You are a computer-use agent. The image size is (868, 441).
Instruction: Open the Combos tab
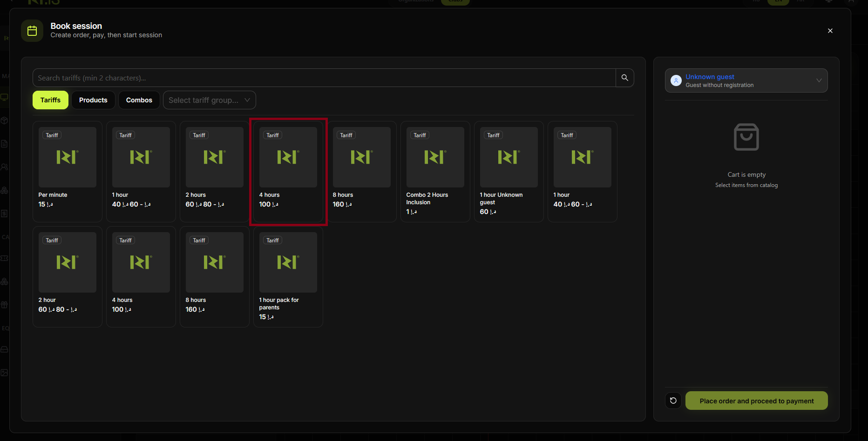tap(139, 100)
